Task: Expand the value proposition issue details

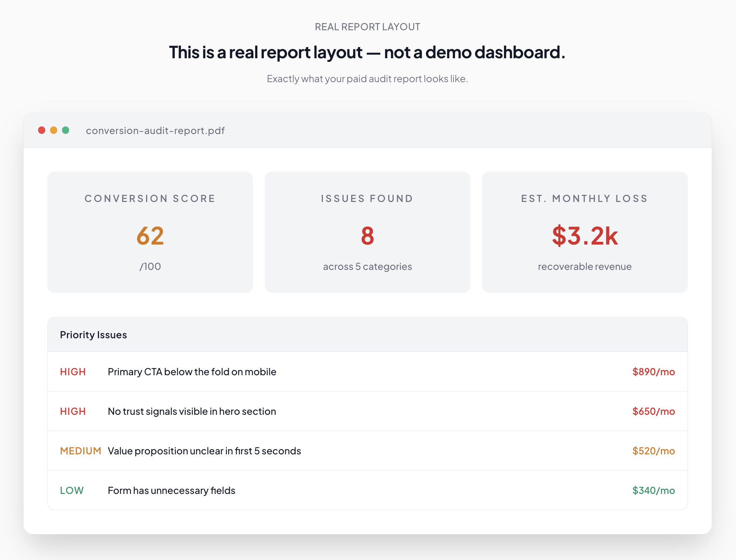Action: click(x=204, y=451)
